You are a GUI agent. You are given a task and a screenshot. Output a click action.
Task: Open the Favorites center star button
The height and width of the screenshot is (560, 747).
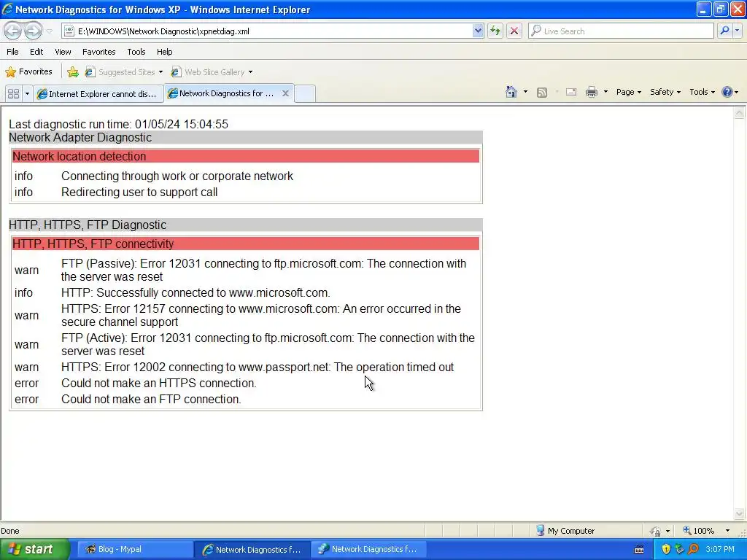click(28, 72)
